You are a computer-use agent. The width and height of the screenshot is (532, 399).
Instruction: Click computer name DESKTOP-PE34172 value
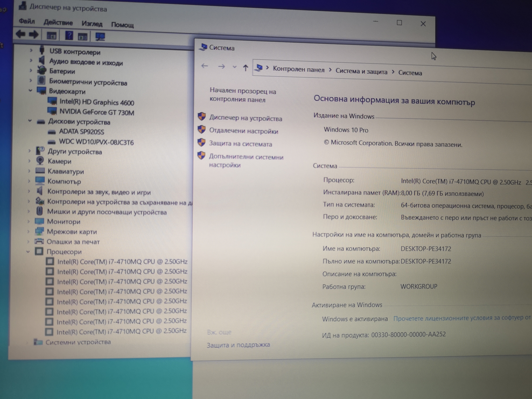(426, 249)
